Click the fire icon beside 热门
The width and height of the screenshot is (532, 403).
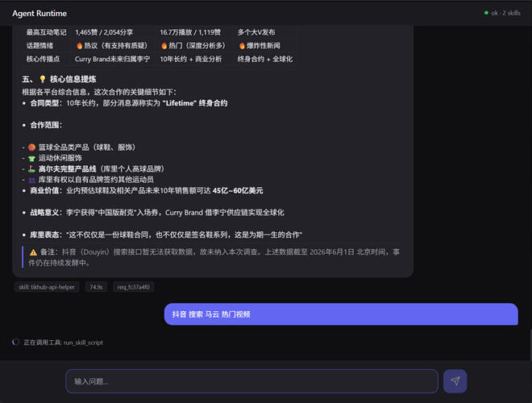[164, 45]
